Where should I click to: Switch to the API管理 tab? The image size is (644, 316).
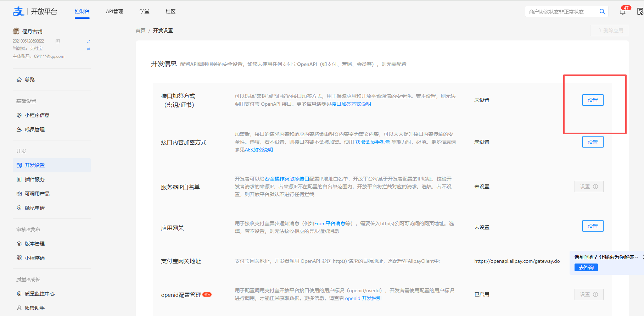point(114,12)
